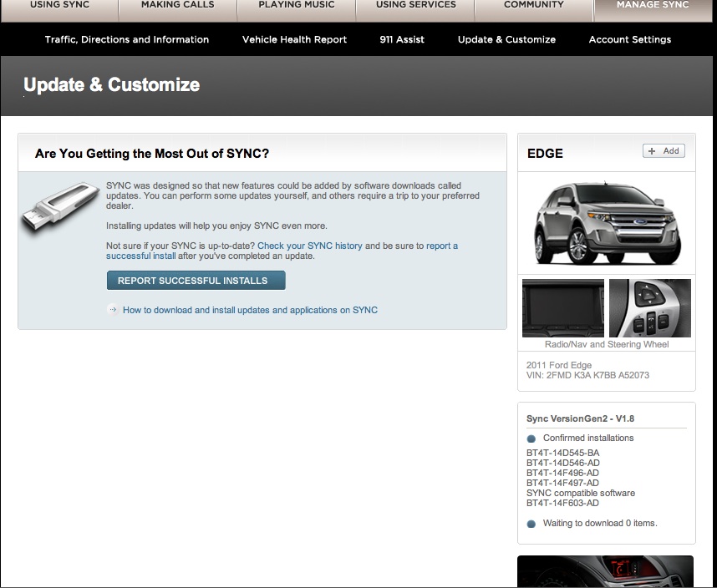The image size is (717, 588).
Task: Click the arrow icon beside How to download
Action: (x=113, y=310)
